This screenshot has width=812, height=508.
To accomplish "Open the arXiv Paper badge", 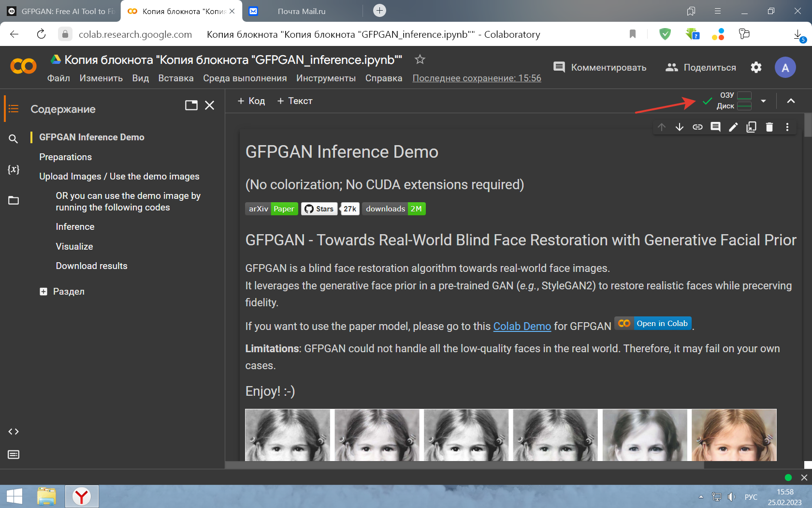I will [x=272, y=209].
